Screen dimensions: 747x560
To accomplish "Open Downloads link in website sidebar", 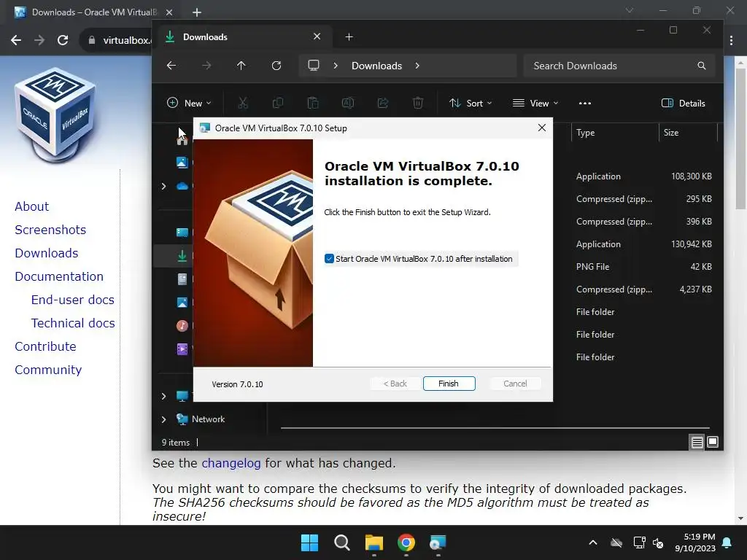I will tap(46, 253).
